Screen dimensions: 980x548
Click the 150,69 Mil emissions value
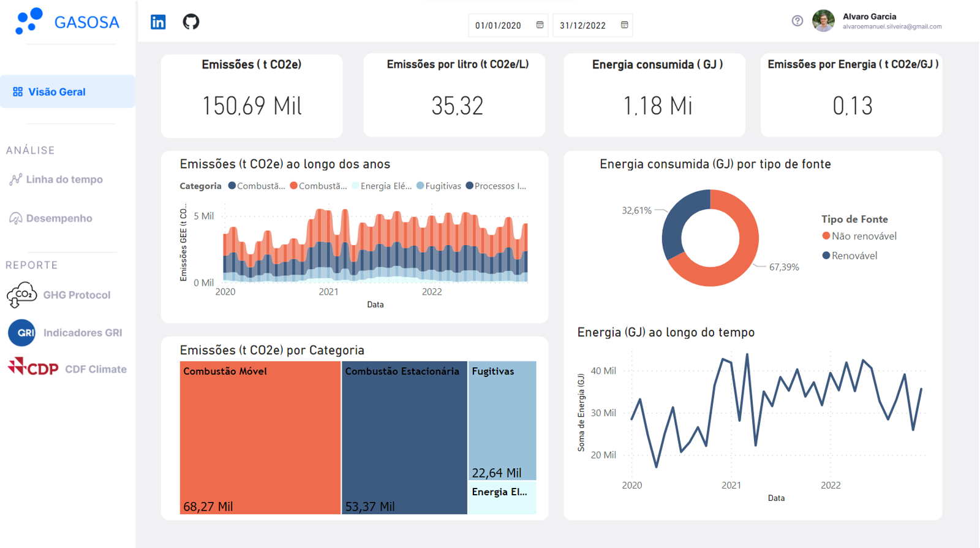coord(252,106)
